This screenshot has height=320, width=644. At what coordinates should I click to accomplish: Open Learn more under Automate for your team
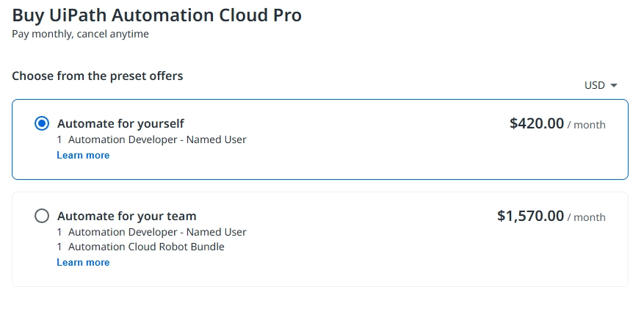pos(83,262)
